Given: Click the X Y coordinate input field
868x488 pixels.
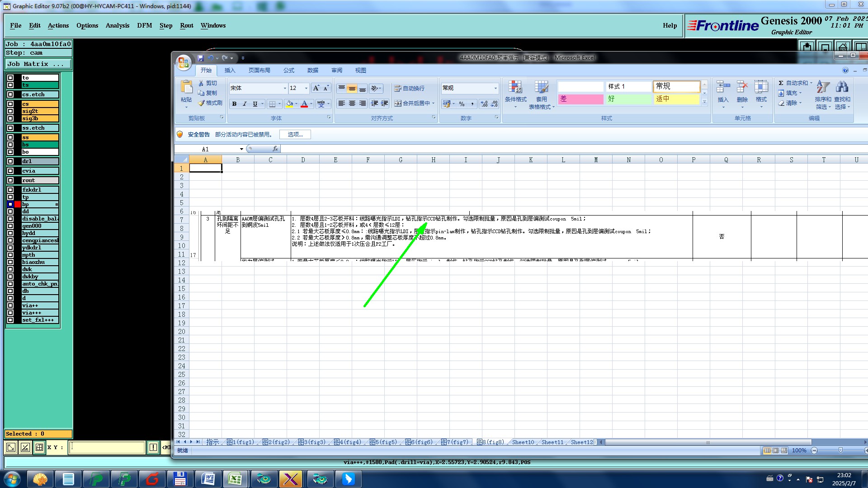Looking at the screenshot, I should coord(107,447).
